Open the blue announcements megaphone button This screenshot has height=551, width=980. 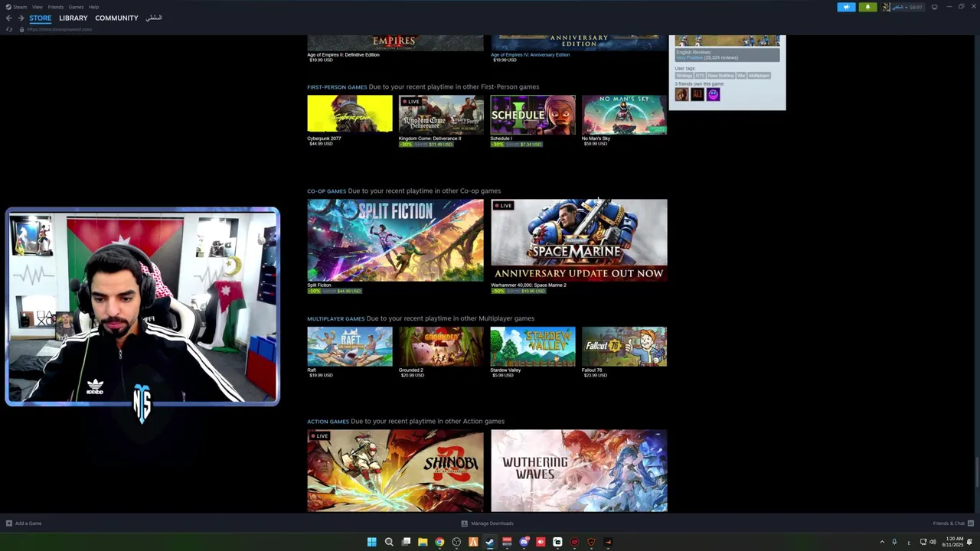[846, 7]
